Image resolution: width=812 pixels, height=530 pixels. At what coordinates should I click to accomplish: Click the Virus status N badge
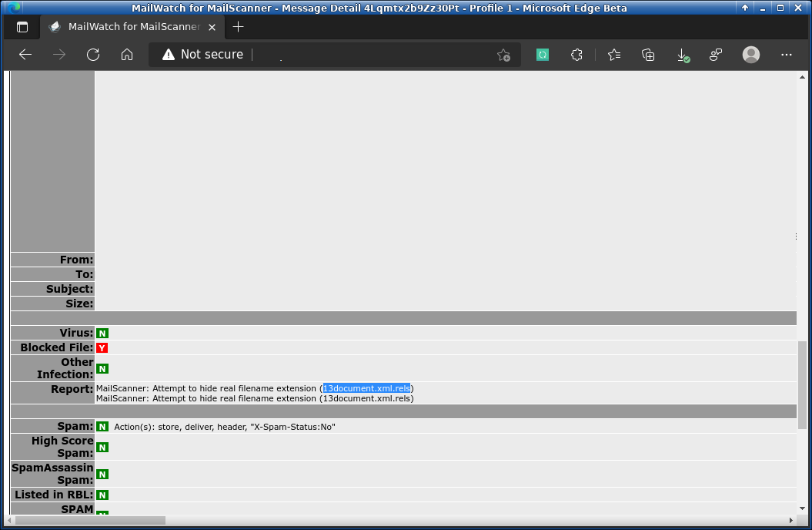coord(102,333)
